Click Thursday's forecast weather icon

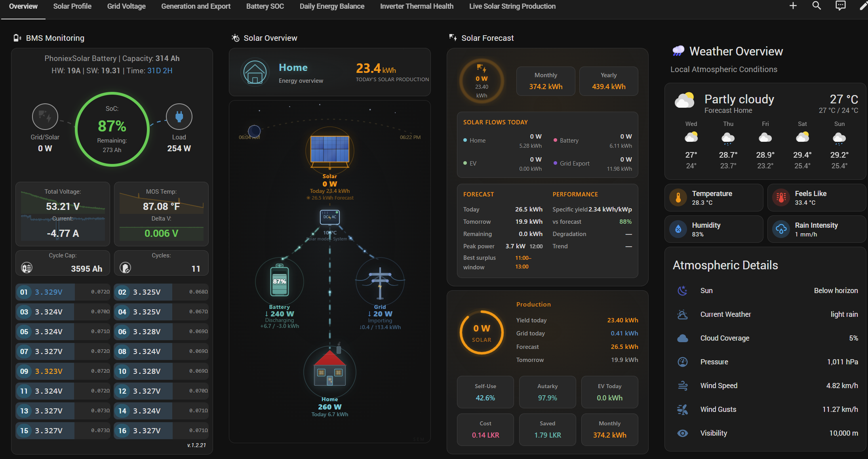pyautogui.click(x=728, y=138)
